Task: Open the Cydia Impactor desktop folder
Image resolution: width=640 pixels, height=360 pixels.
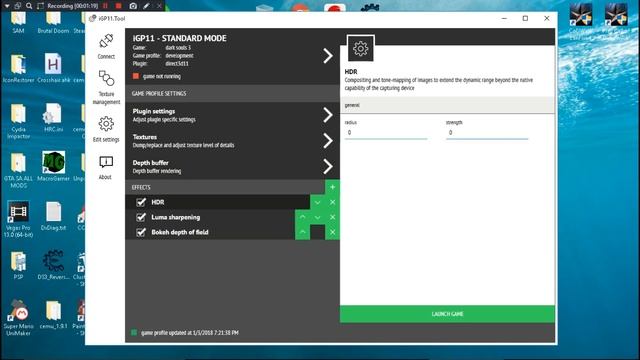Action: pyautogui.click(x=18, y=120)
